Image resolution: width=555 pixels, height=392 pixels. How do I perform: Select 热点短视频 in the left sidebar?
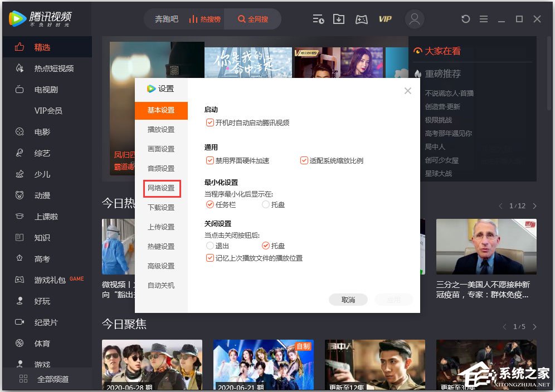click(53, 68)
